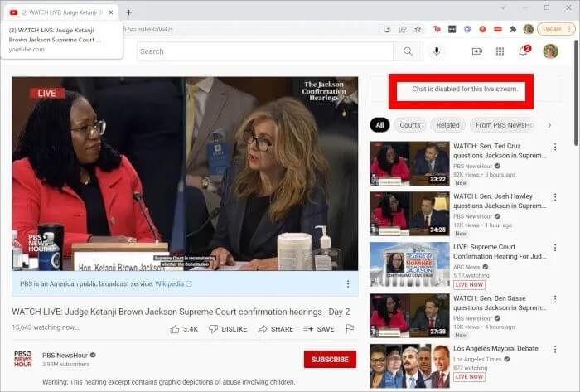Click the DISLIKE thumbs-down button

[228, 329]
